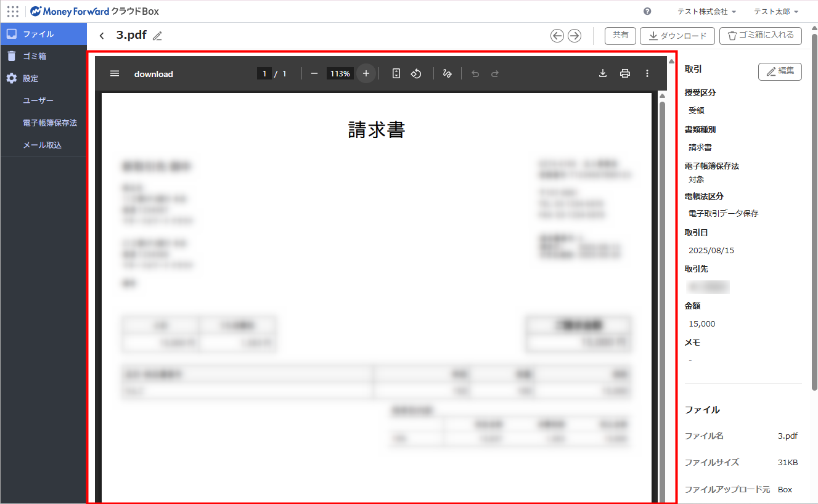Open PDF viewer more actions menu

pyautogui.click(x=647, y=73)
